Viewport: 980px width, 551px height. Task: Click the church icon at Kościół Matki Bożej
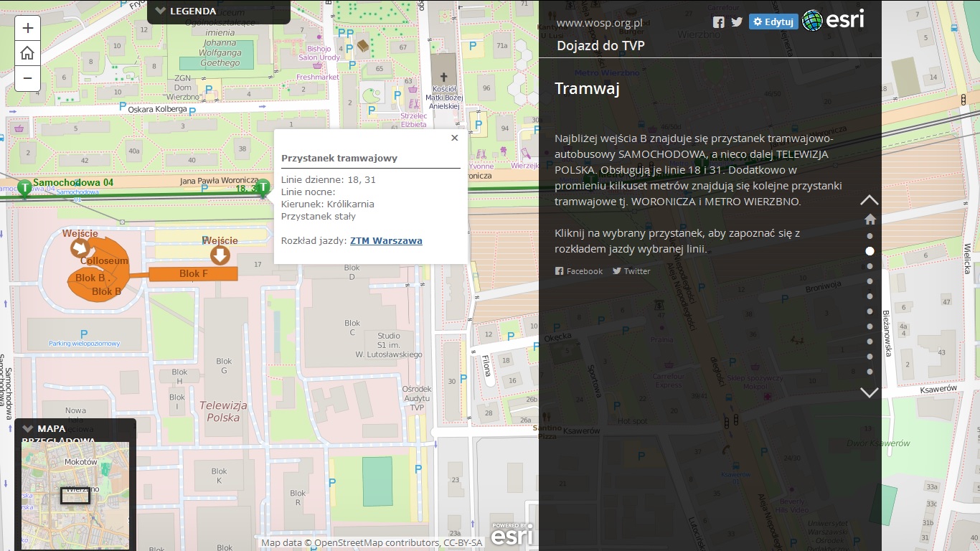[x=443, y=77]
